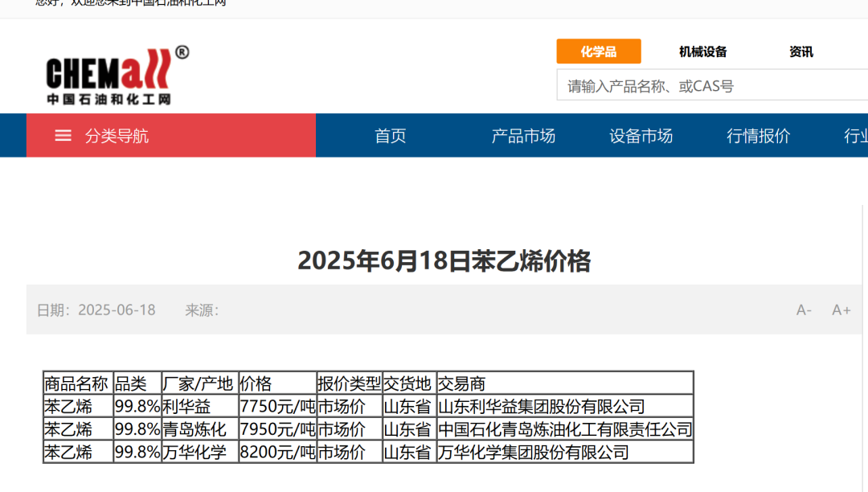Open the 行情报价 menu item

(758, 136)
